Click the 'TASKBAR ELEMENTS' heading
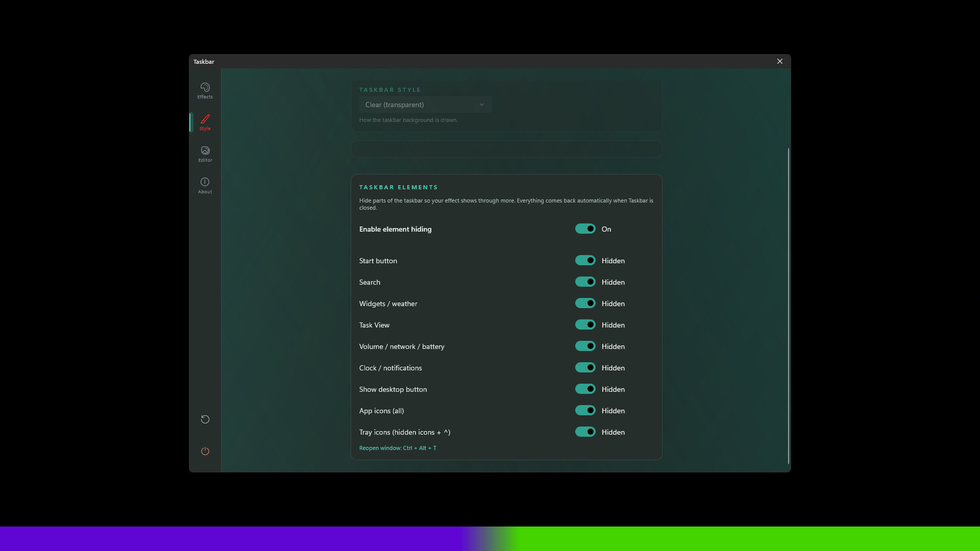This screenshot has width=980, height=551. pyautogui.click(x=398, y=187)
